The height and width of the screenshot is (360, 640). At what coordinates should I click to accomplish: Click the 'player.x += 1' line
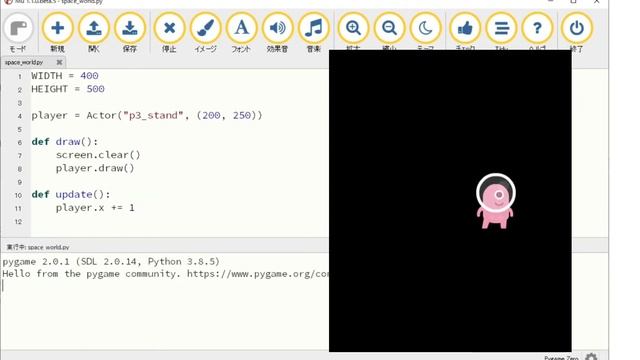pos(95,208)
